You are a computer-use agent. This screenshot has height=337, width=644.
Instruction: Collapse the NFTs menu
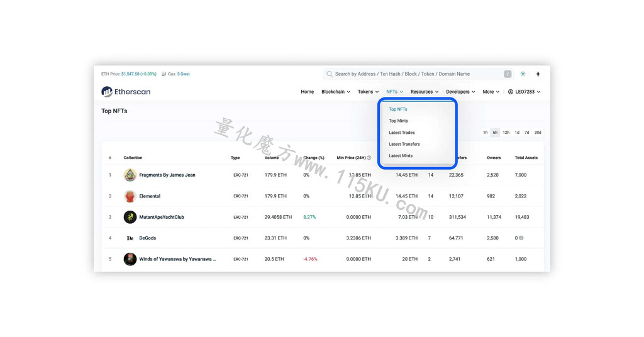click(x=394, y=92)
